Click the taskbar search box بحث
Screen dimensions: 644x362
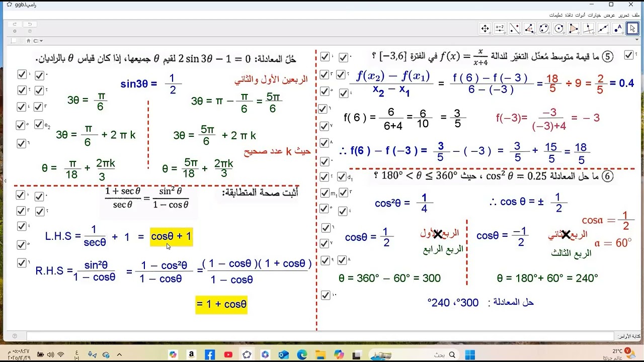click(414, 354)
